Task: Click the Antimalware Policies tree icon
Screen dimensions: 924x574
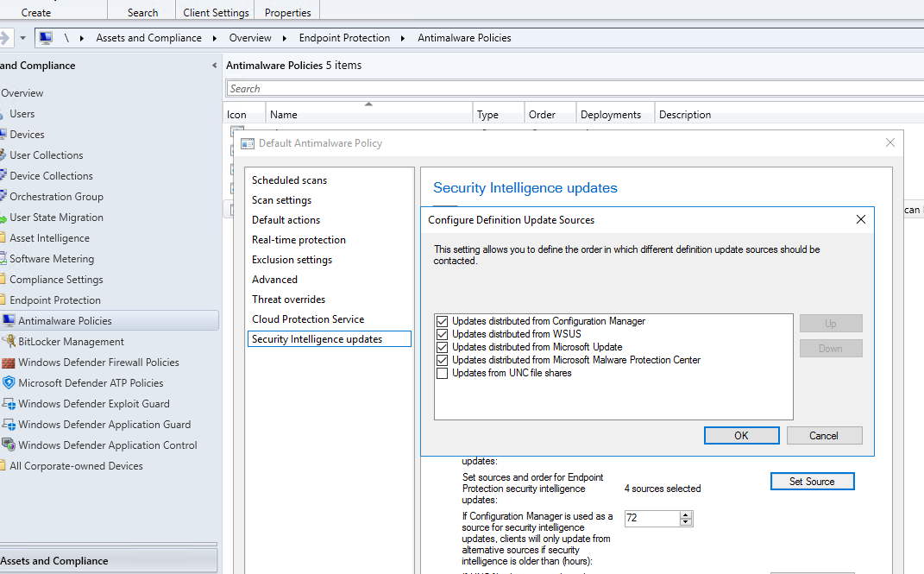Action: [9, 320]
